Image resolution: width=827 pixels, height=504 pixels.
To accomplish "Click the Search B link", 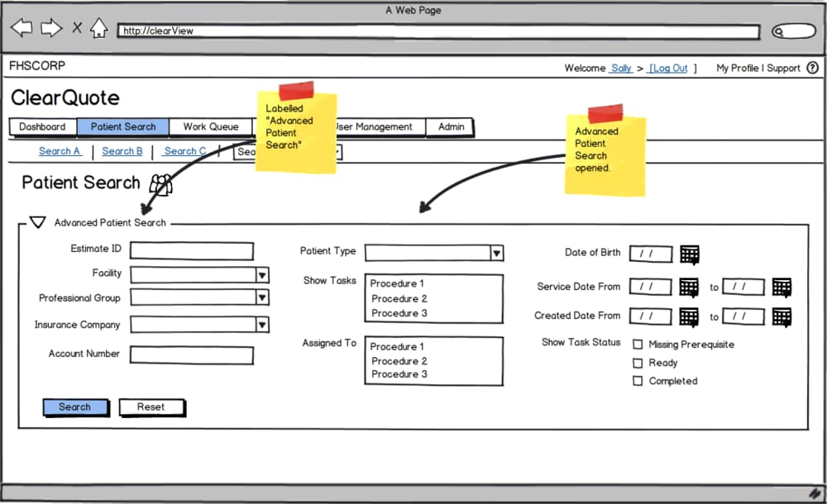I will pos(122,151).
